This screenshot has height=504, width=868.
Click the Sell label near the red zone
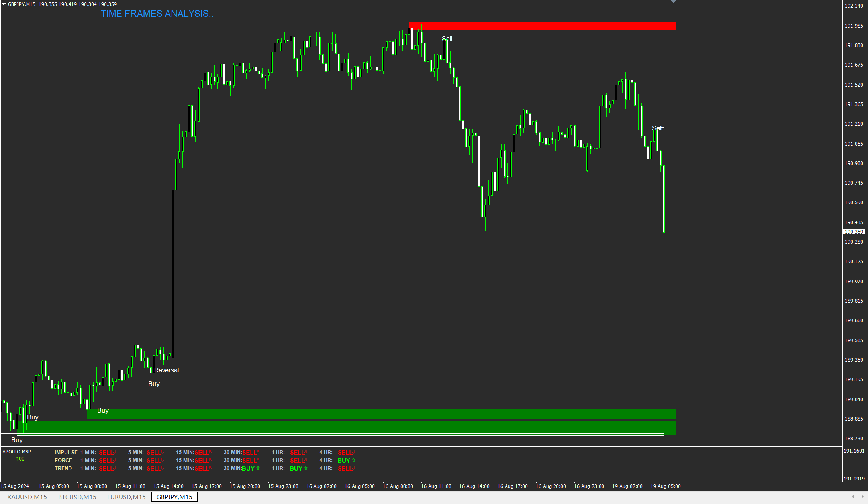tap(447, 39)
